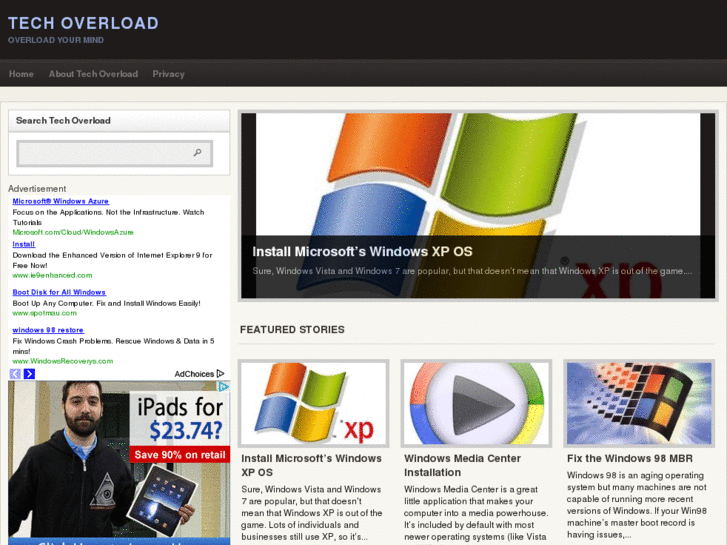Image resolution: width=727 pixels, height=545 pixels.
Task: Open the Privacy menu item
Action: 168,74
